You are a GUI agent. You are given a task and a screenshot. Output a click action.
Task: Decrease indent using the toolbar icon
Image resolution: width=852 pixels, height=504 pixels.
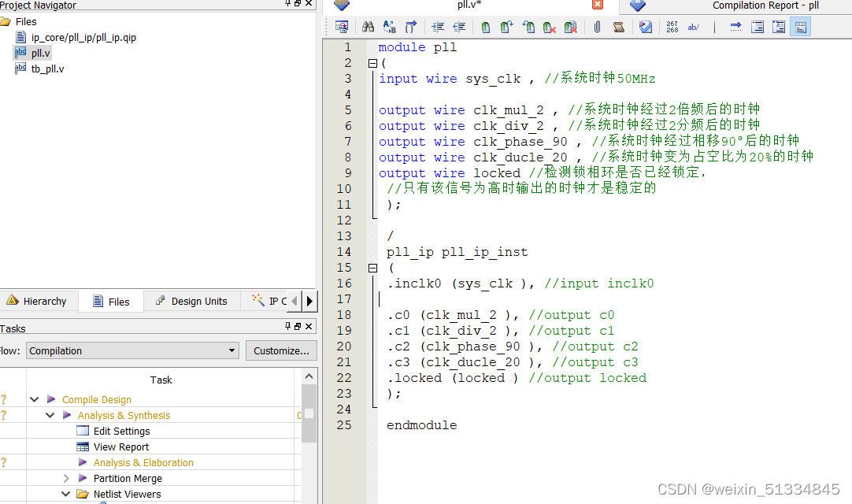coord(460,26)
